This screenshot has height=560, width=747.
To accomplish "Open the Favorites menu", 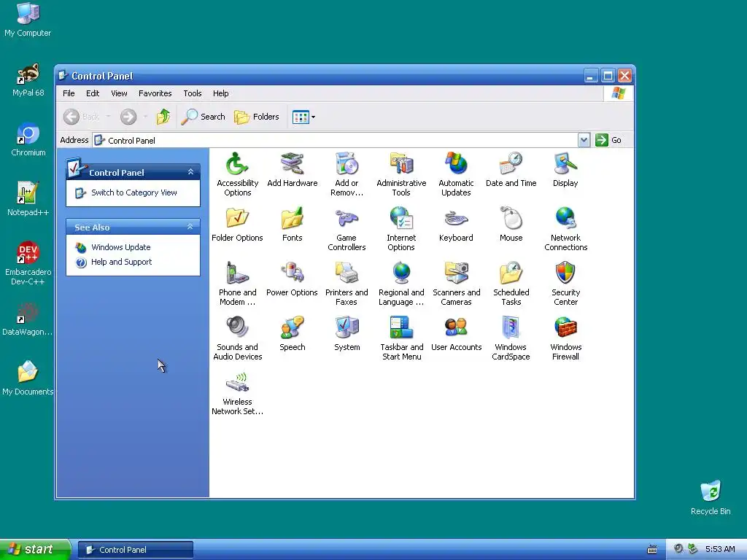I will point(155,93).
